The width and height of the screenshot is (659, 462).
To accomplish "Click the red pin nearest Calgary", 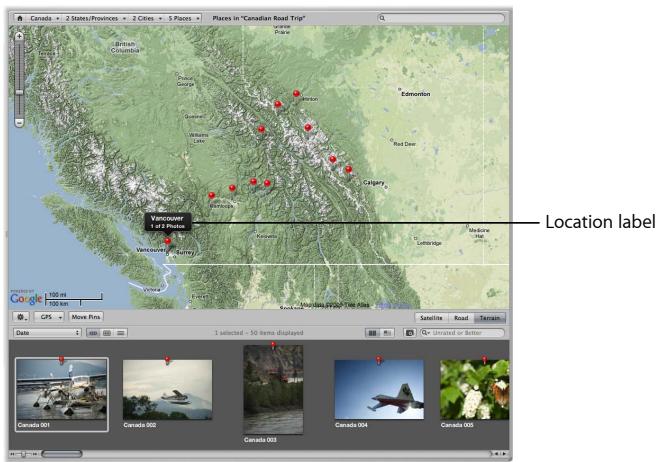I will pyautogui.click(x=348, y=169).
